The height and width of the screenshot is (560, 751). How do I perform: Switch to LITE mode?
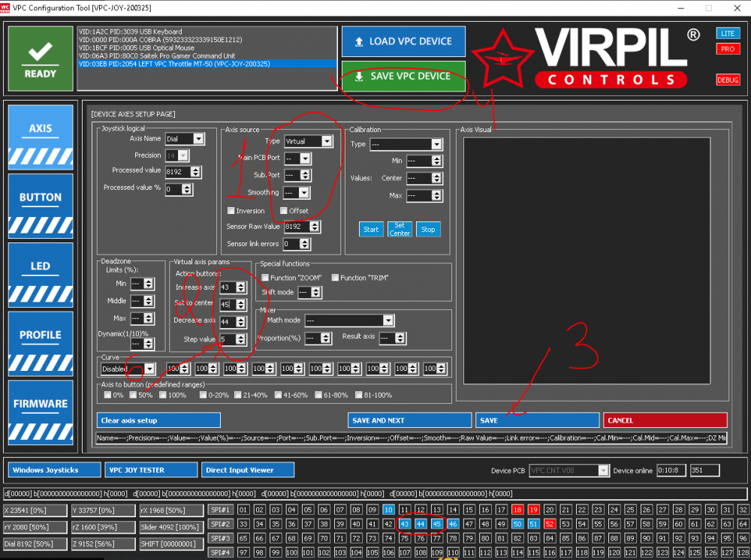click(728, 34)
